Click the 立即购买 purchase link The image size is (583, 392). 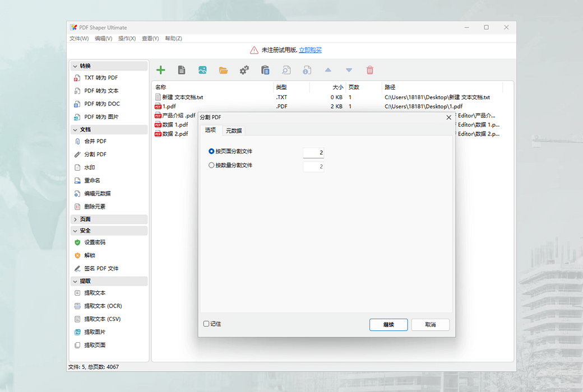(310, 50)
